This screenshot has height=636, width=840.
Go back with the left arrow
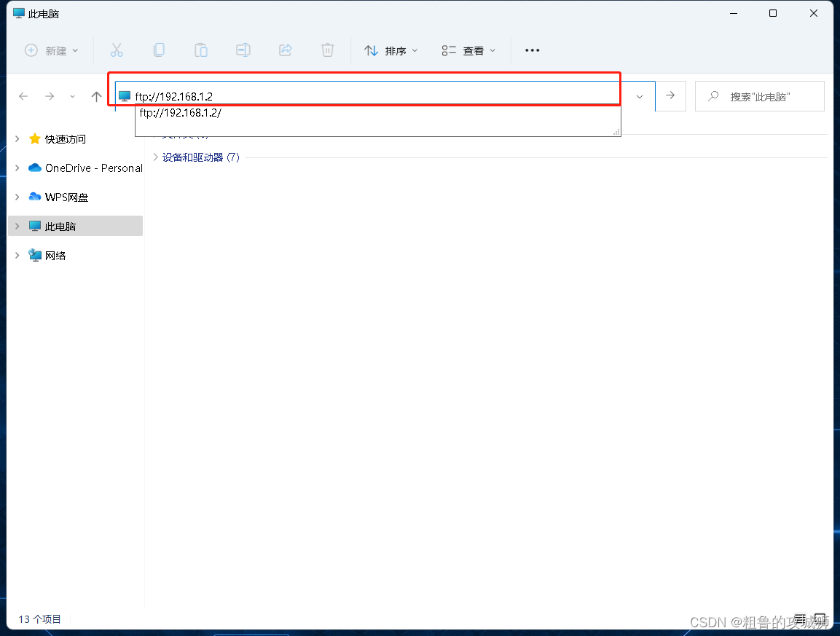tap(23, 96)
